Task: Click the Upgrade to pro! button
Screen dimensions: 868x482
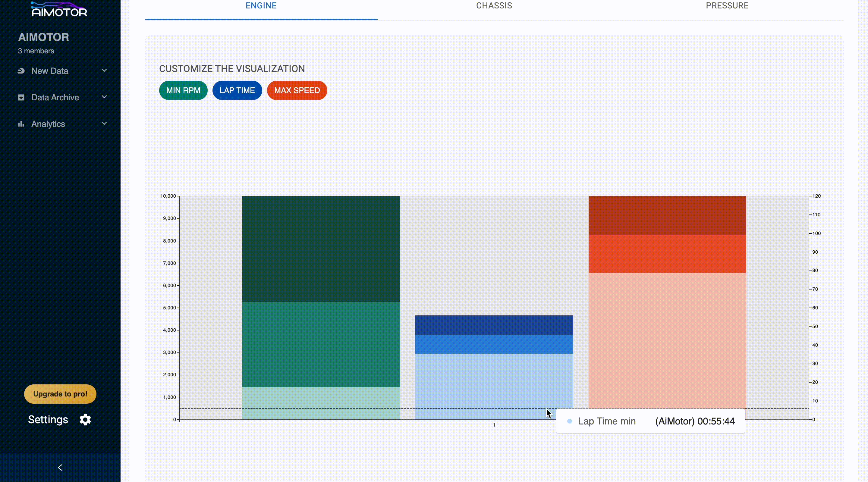Action: [x=60, y=394]
